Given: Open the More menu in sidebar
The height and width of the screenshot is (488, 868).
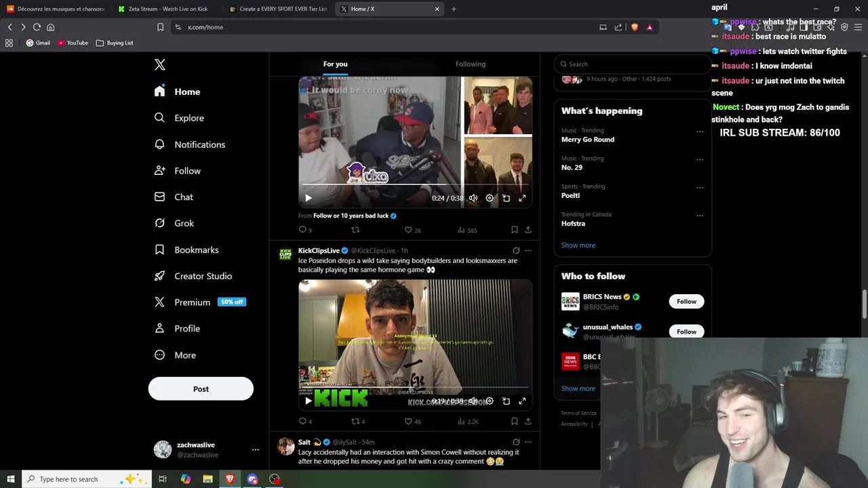Looking at the screenshot, I should (175, 355).
